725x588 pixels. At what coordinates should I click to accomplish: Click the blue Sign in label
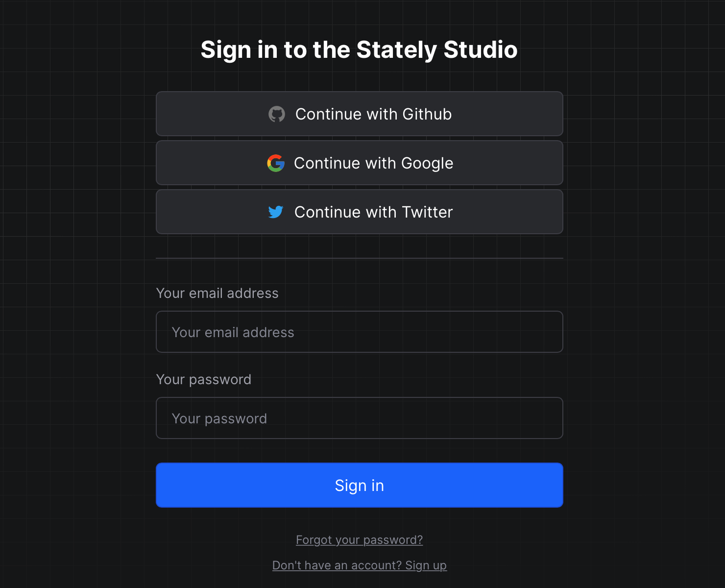tap(359, 485)
